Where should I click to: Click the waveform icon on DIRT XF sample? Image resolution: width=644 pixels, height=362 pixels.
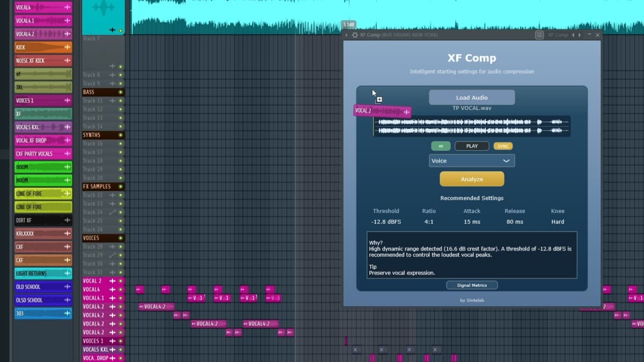(67, 220)
